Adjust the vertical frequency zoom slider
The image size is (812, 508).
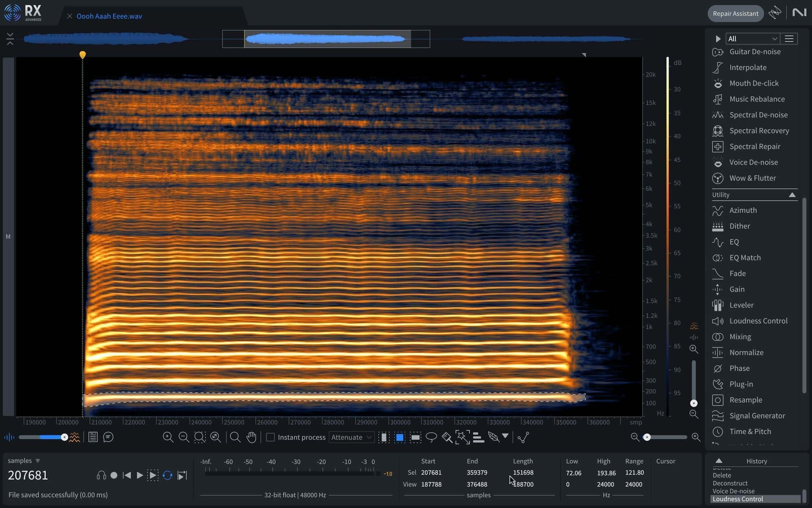[694, 403]
